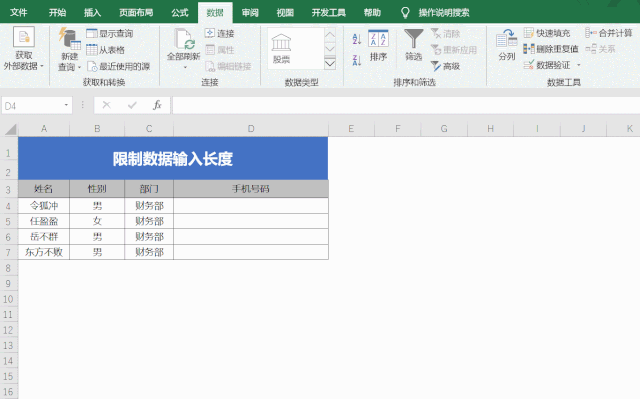The image size is (640, 399).
Task: Click 清除 (Clear) filter
Action: (x=445, y=33)
